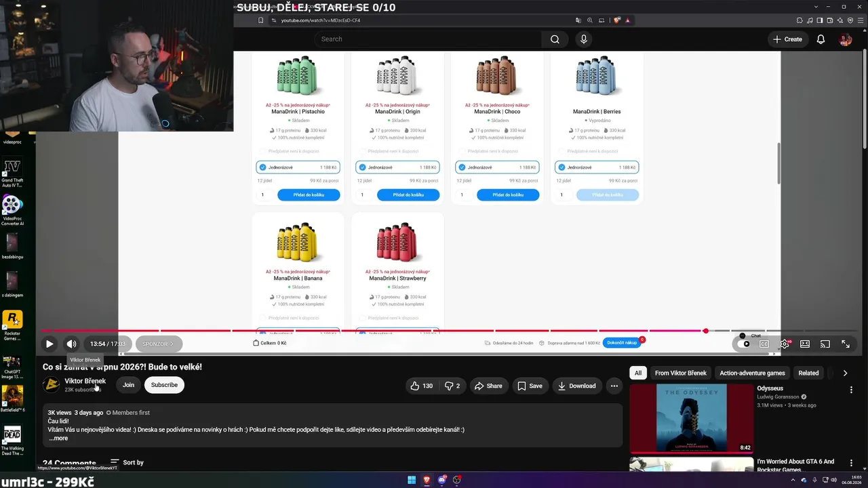Select the From Viktor Břenek chip
Screen dimensions: 868x488
[x=681, y=373]
